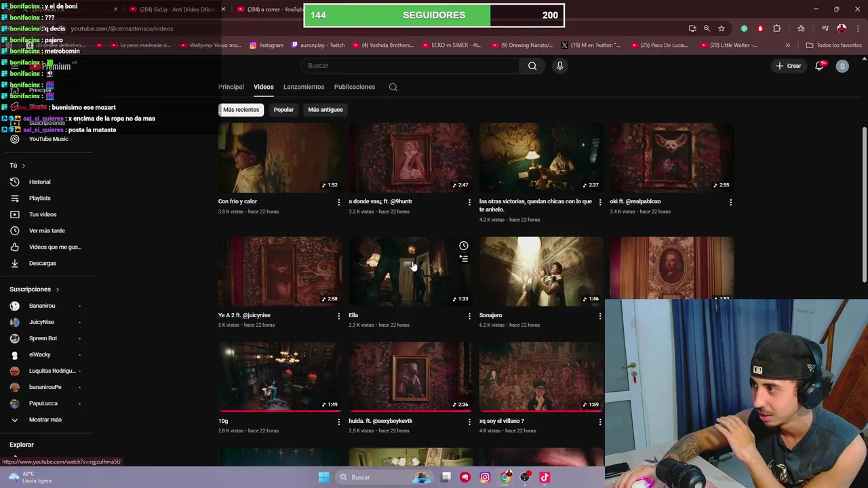Open TikTok app in the taskbar
This screenshot has width=868, height=488.
coord(545,477)
